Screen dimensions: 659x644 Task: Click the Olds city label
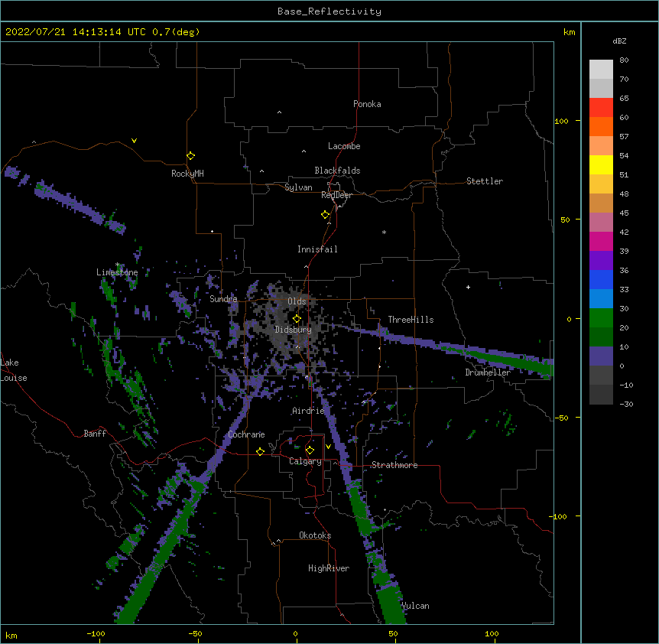click(x=297, y=301)
